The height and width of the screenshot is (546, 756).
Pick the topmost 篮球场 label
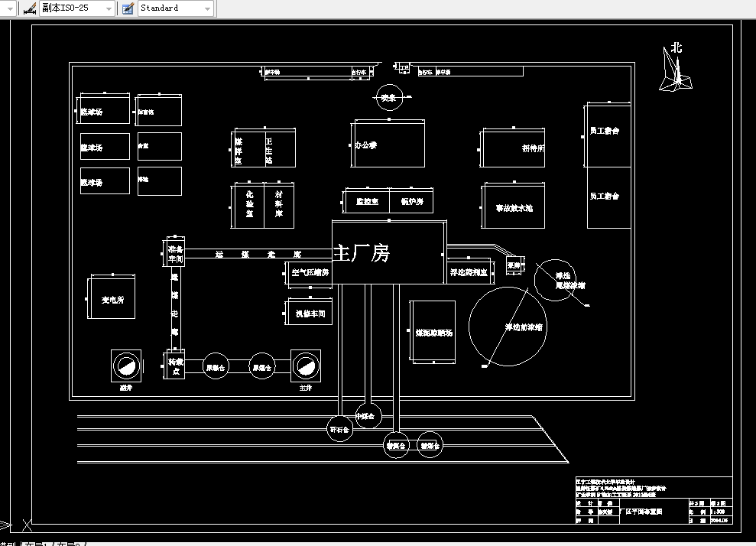[92, 112]
